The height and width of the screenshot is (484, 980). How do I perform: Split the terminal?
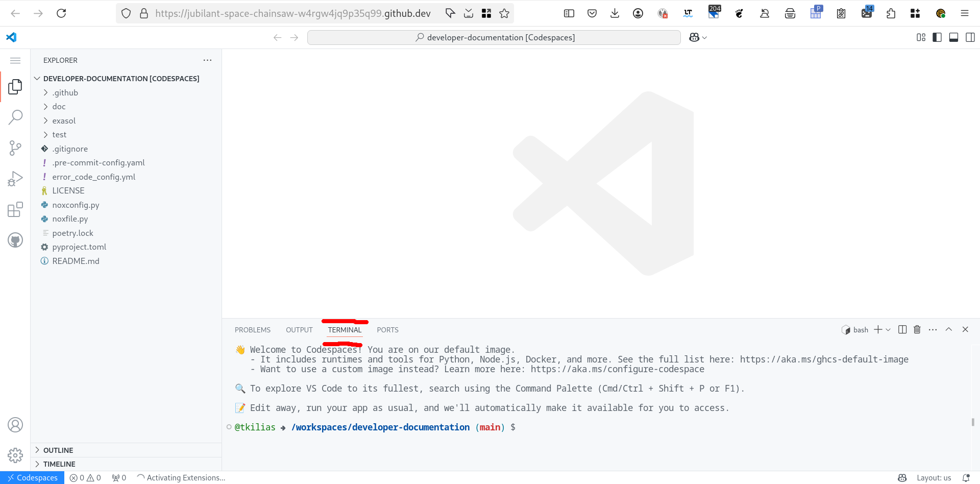pyautogui.click(x=902, y=329)
